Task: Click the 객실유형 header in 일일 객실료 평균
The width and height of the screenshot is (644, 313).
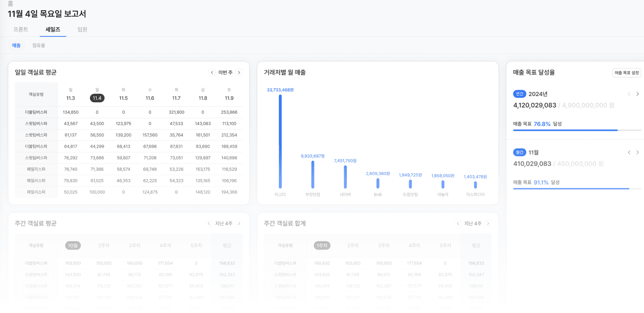Action: 36,95
